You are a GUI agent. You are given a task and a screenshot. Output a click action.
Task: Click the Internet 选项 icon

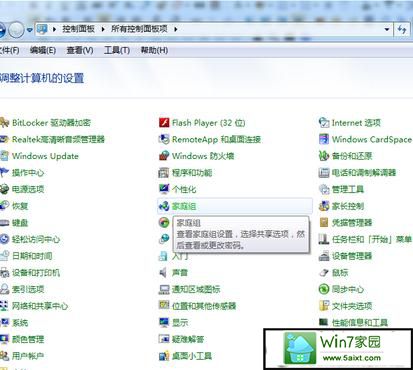[x=324, y=123]
